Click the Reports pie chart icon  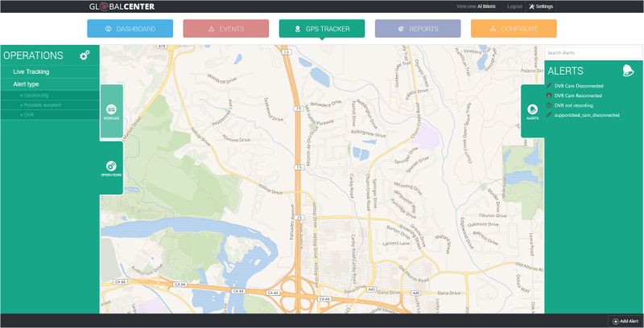pyautogui.click(x=401, y=29)
